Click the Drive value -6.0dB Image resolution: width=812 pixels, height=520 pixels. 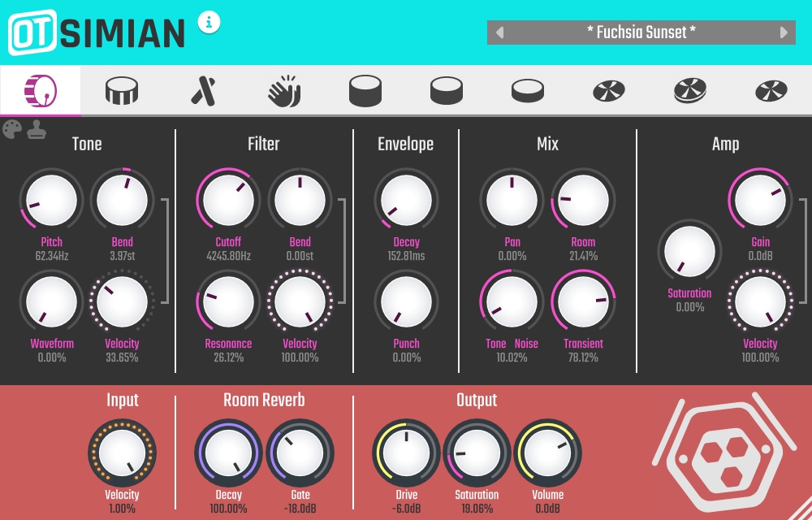[406, 509]
